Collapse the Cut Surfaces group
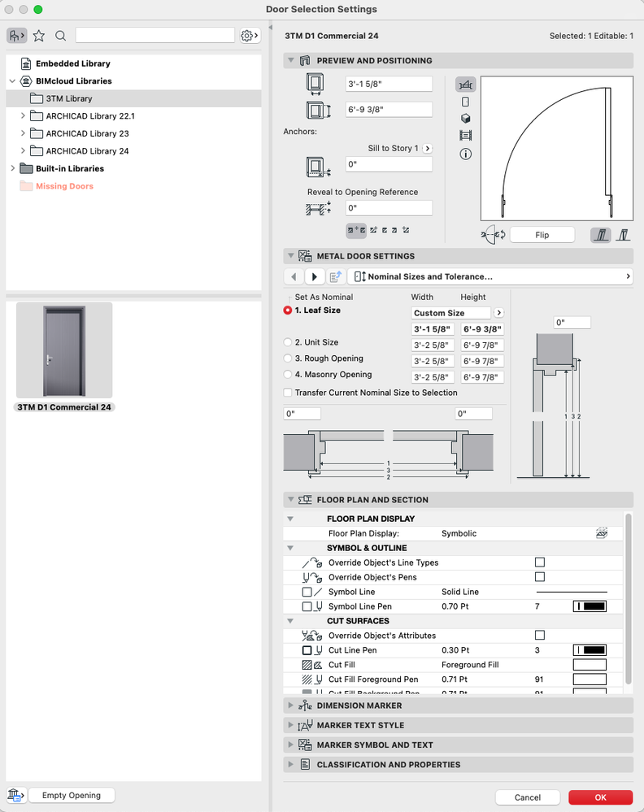 [290, 621]
